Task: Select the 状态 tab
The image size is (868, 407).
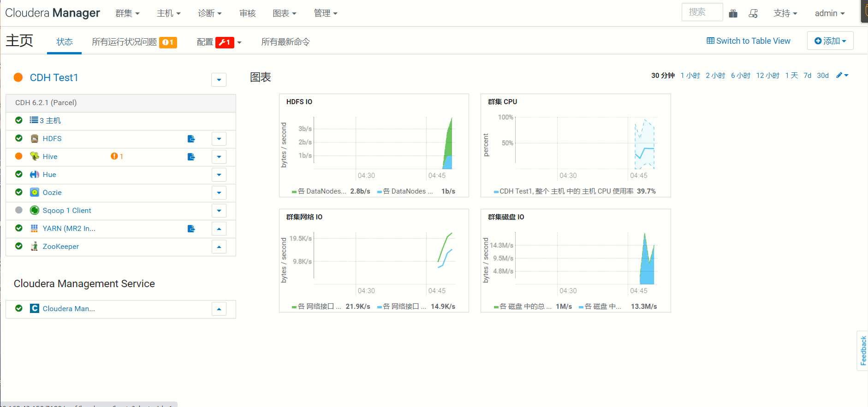Action: [65, 42]
